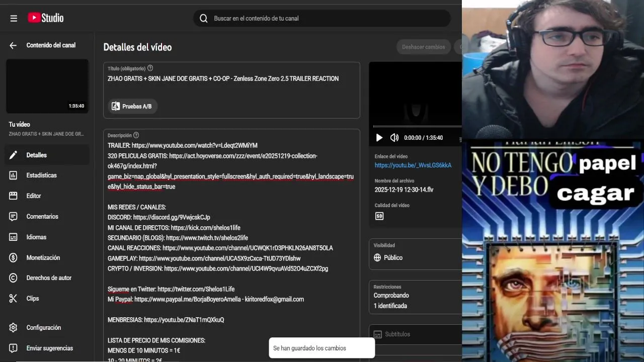Click the Sígueme en Twitter line
Image resolution: width=644 pixels, height=362 pixels.
[x=171, y=290]
